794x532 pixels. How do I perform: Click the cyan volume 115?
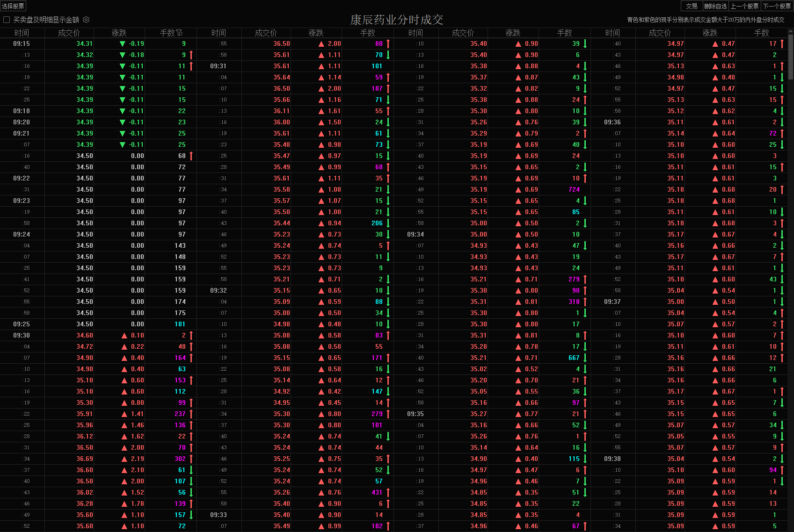coord(574,459)
